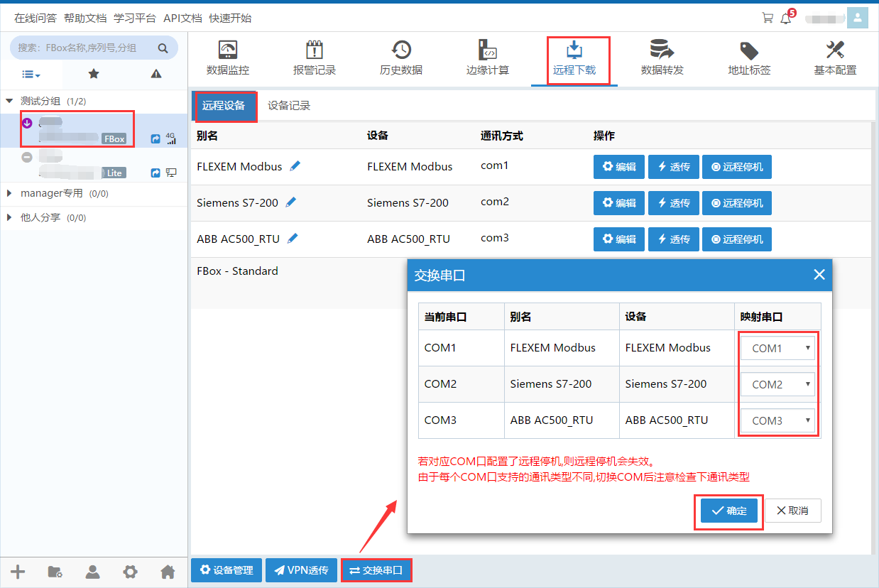Click the plus add icon at bottom
Image resolution: width=879 pixels, height=588 pixels.
pyautogui.click(x=18, y=572)
